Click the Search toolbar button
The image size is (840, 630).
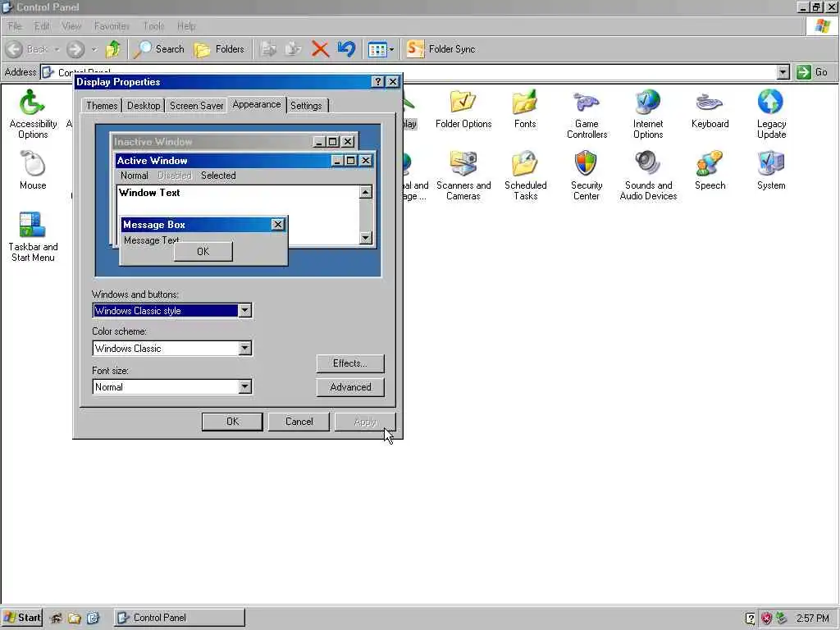pos(158,49)
